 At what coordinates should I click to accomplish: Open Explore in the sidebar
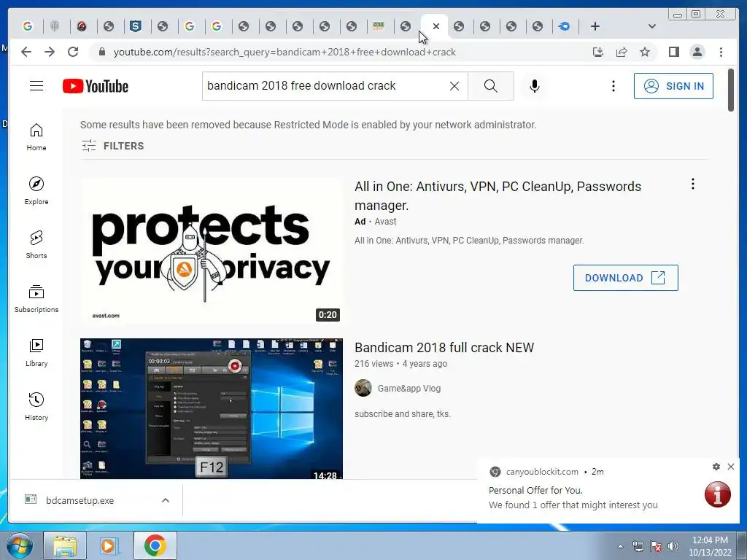click(36, 190)
